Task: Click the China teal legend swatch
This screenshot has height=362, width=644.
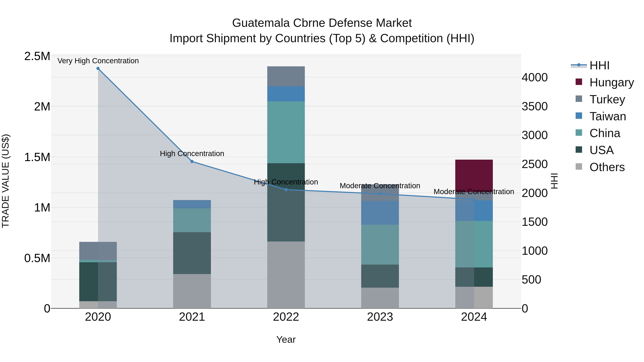Action: click(579, 132)
